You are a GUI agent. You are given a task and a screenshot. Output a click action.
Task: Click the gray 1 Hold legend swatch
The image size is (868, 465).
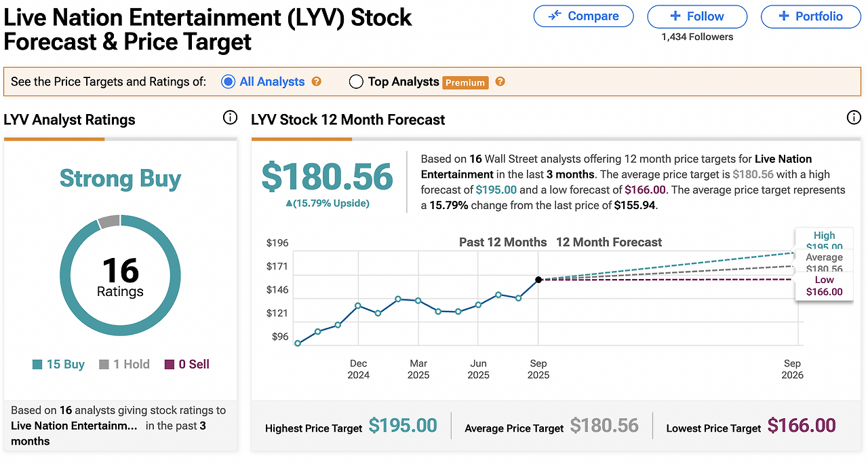[104, 365]
